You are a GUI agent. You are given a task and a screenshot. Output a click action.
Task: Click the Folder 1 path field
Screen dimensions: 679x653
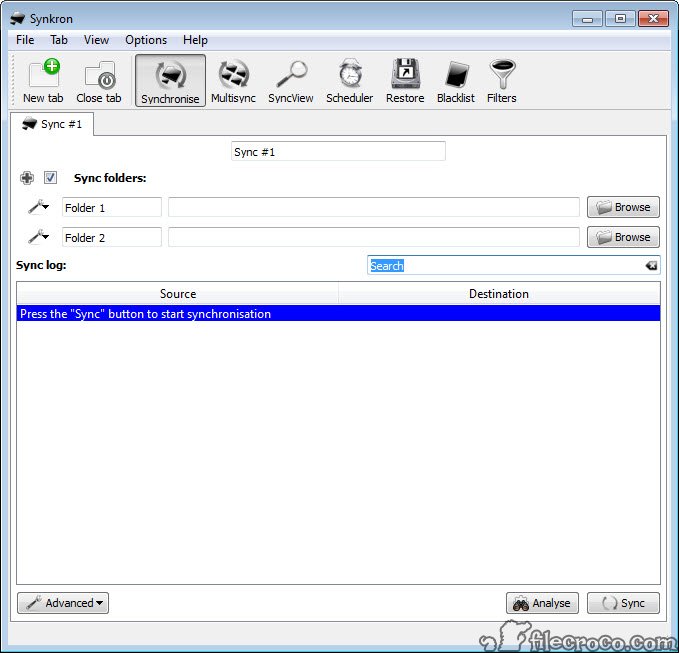(x=374, y=207)
